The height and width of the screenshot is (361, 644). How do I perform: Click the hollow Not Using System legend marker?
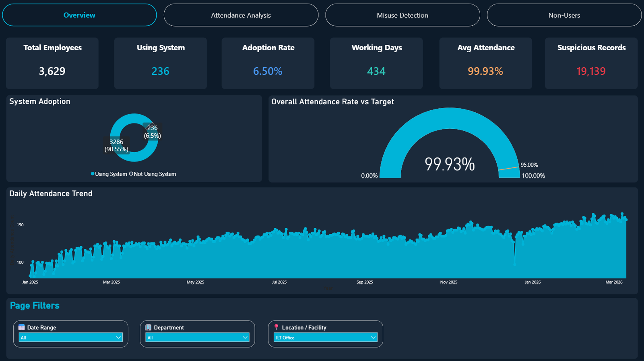[x=131, y=174]
